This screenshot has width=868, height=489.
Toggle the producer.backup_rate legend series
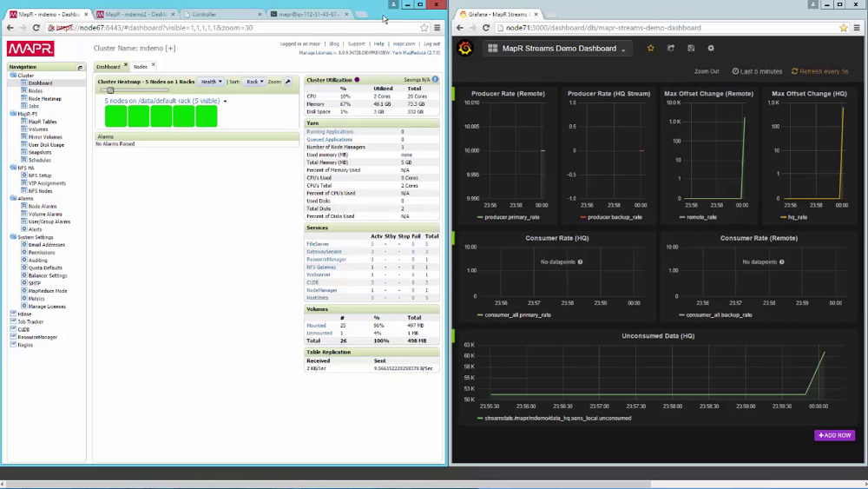point(615,217)
